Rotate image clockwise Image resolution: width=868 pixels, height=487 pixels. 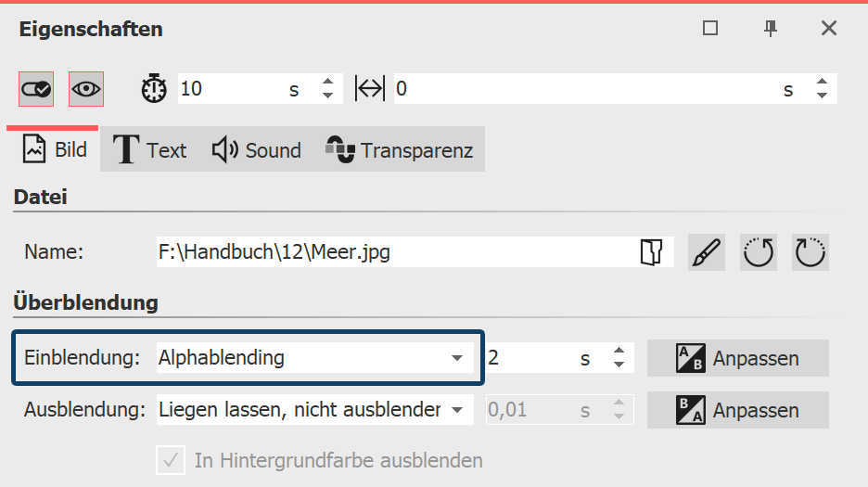click(811, 252)
